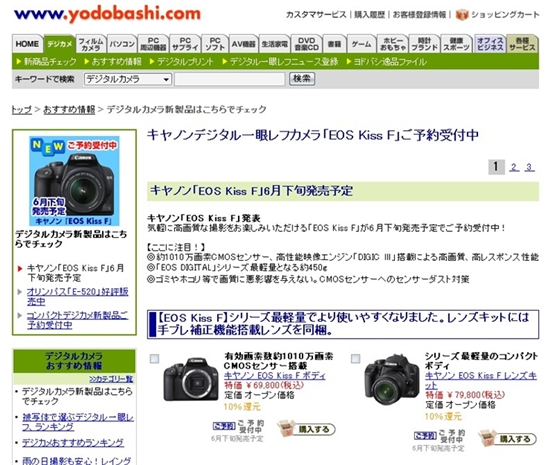Click the cardboard box icon beside the ボディ 購入する button
This screenshot has width=550, height=465.
point(287,429)
